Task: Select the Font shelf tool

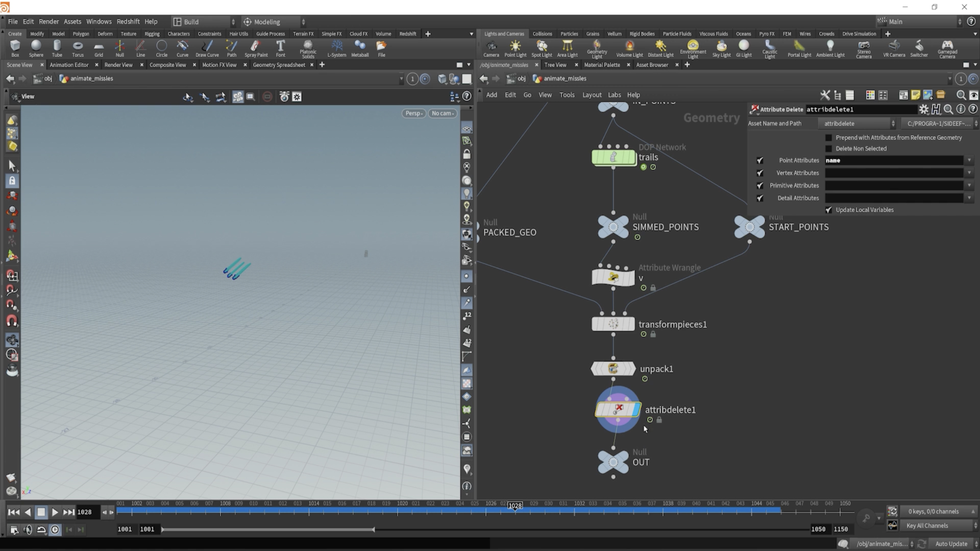Action: (x=280, y=48)
